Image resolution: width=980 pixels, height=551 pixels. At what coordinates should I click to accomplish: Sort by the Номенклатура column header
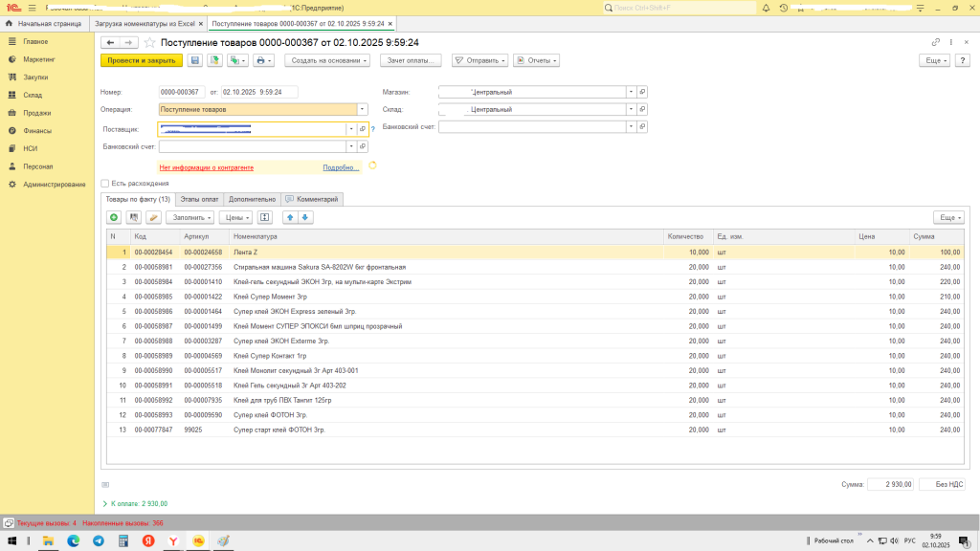[446, 237]
